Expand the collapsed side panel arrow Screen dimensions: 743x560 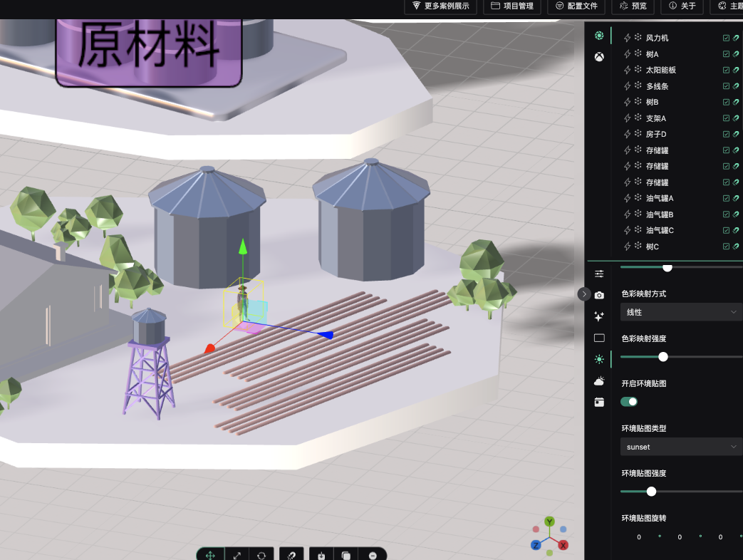point(584,294)
